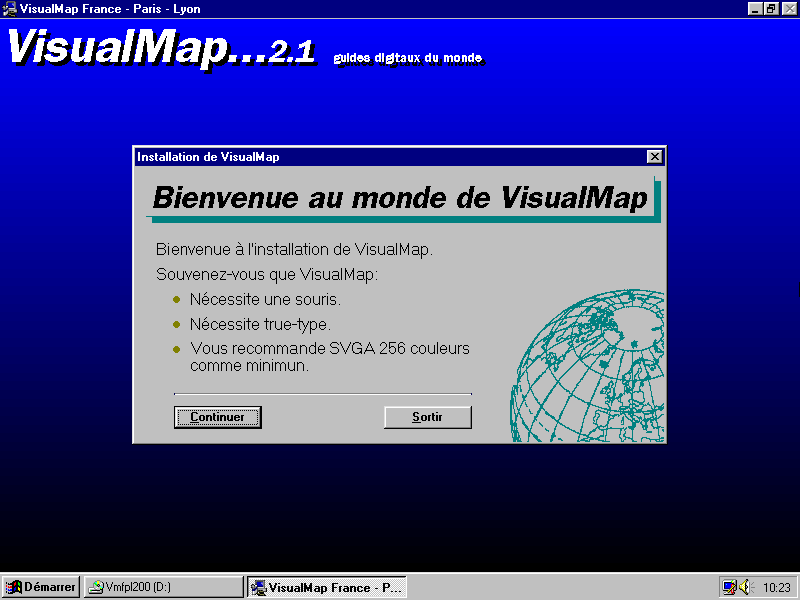The image size is (800, 600).
Task: Click the Continuer button
Action: [x=217, y=417]
